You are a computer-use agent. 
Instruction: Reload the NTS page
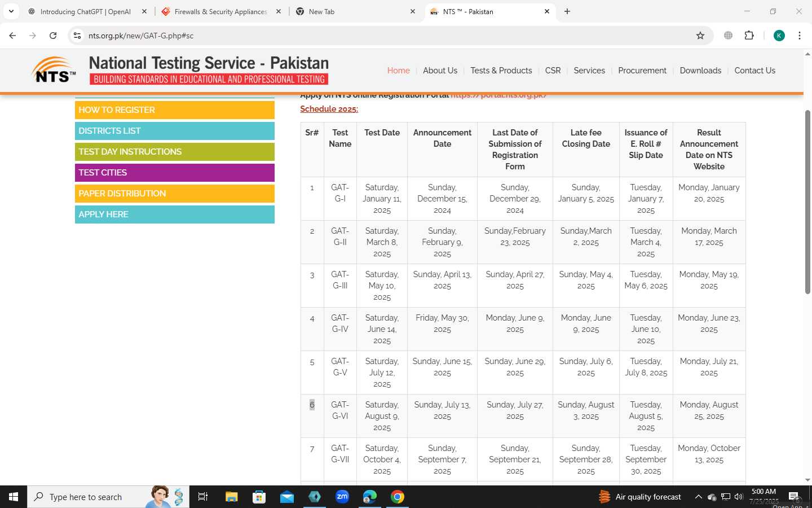coord(53,36)
